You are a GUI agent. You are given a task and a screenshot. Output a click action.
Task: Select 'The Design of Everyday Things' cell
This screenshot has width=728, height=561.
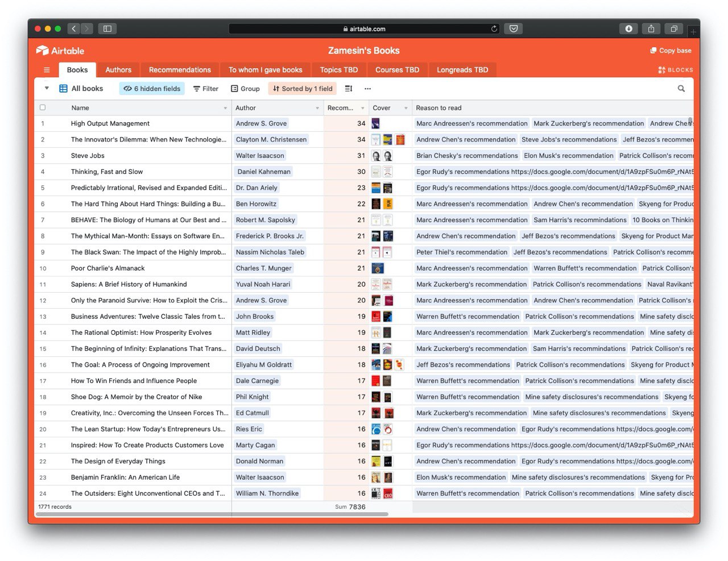[x=133, y=462]
